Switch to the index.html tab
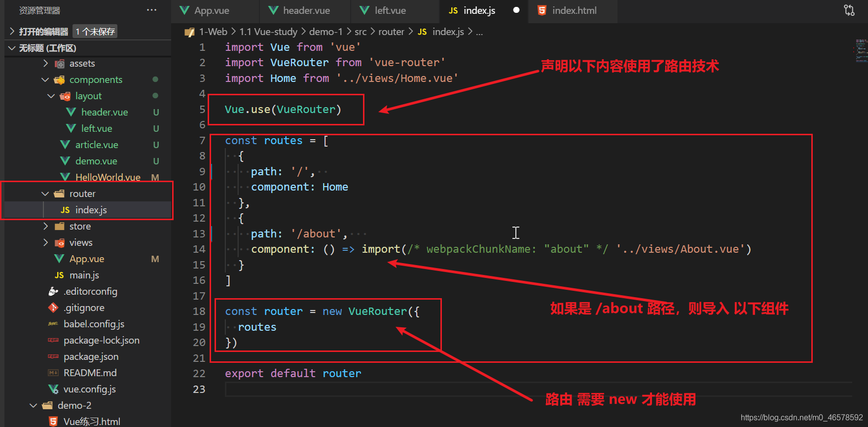This screenshot has height=427, width=868. click(x=573, y=10)
